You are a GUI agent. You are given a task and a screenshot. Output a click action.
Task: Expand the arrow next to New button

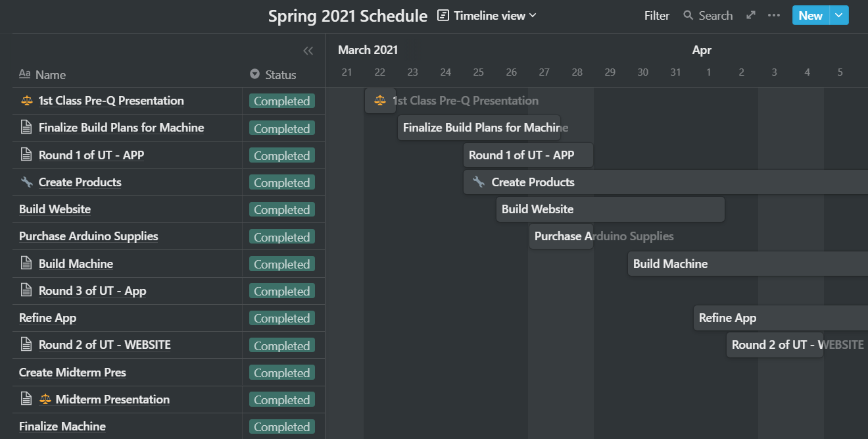click(x=839, y=15)
